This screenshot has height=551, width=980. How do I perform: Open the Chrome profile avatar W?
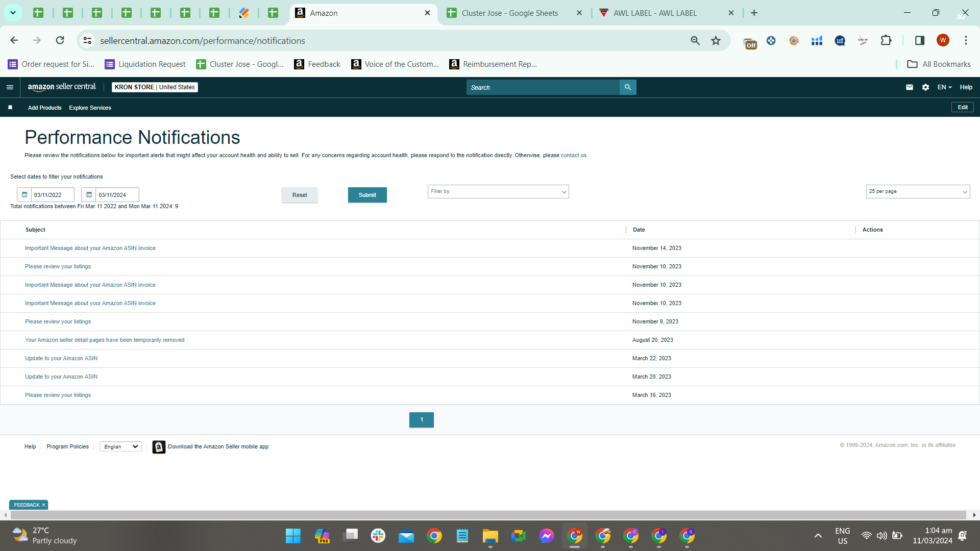(x=943, y=40)
